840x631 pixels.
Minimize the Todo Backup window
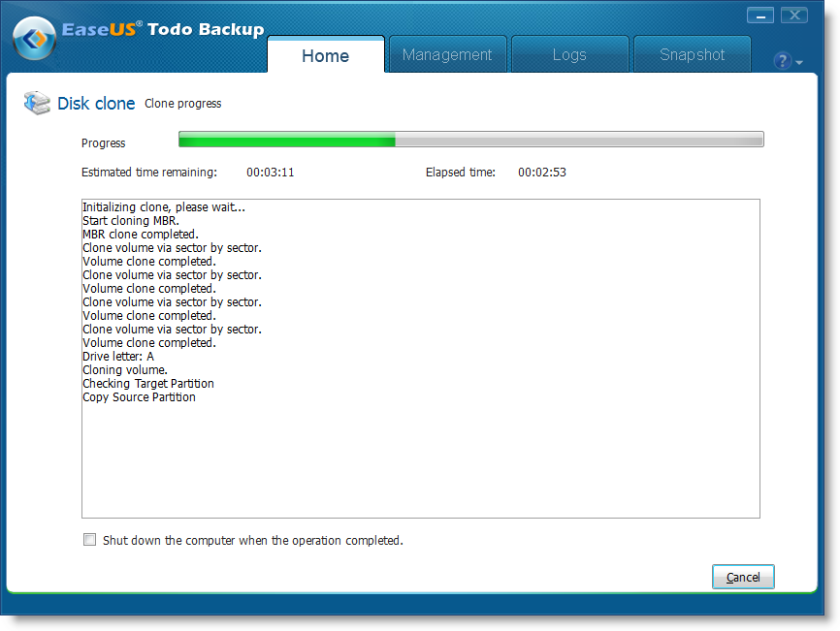760,16
